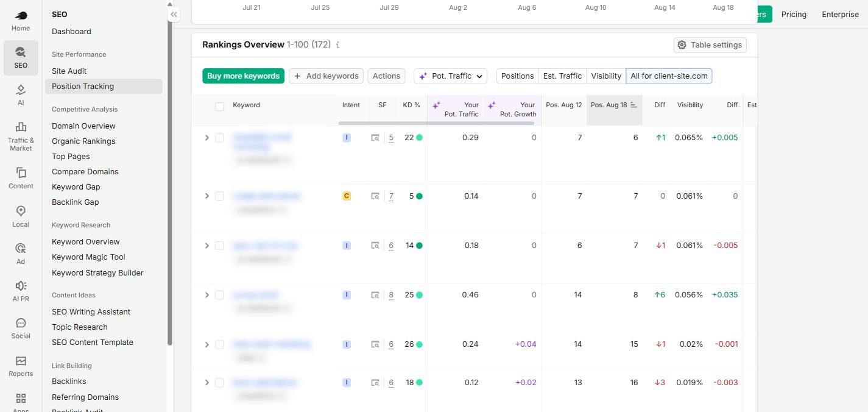Click SERP features icon in KD 25 row
Image resolution: width=868 pixels, height=412 pixels.
tap(375, 295)
